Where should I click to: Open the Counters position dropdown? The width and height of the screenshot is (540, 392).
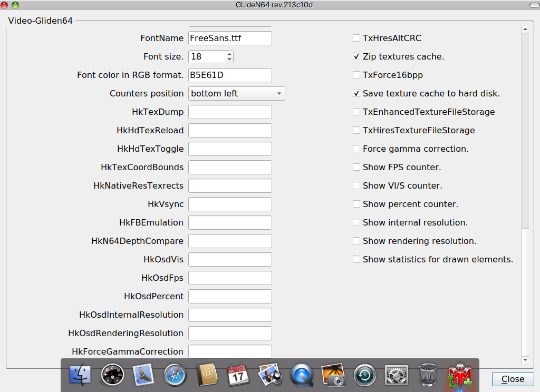point(237,94)
